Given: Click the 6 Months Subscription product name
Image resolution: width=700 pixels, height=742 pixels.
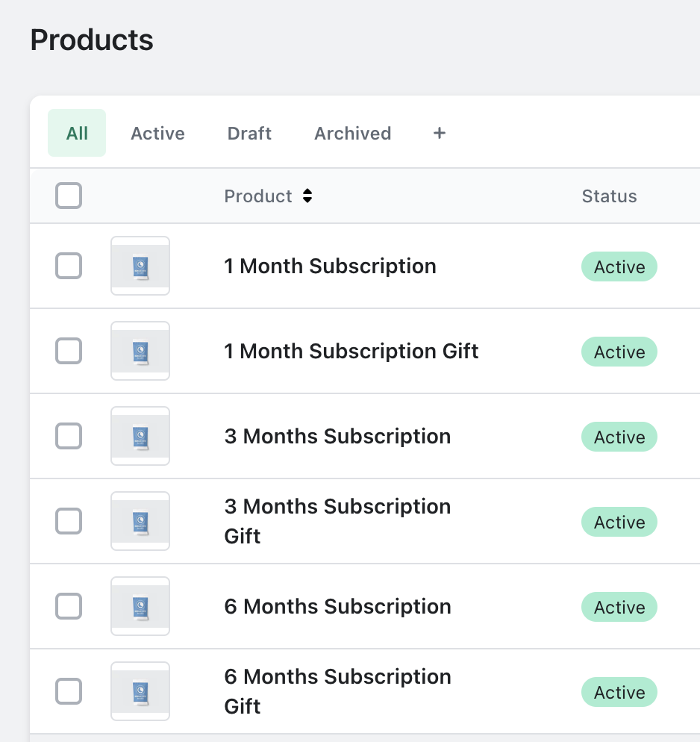Looking at the screenshot, I should 337,606.
